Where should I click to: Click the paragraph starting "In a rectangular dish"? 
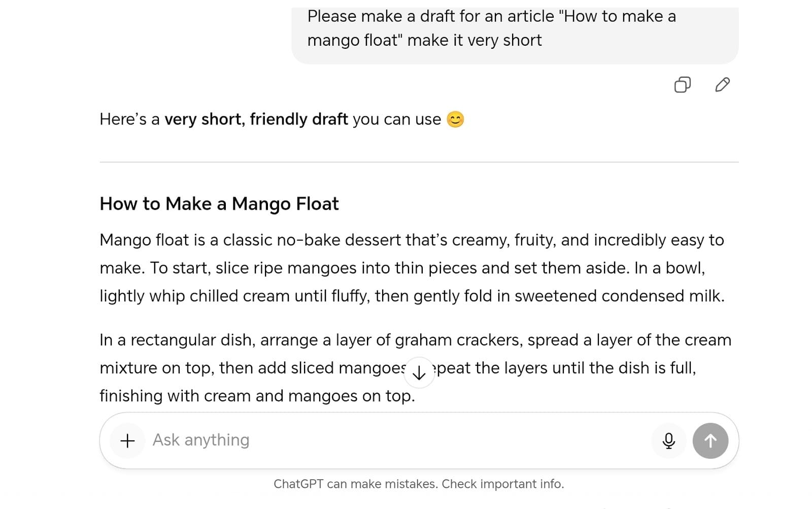coord(415,340)
